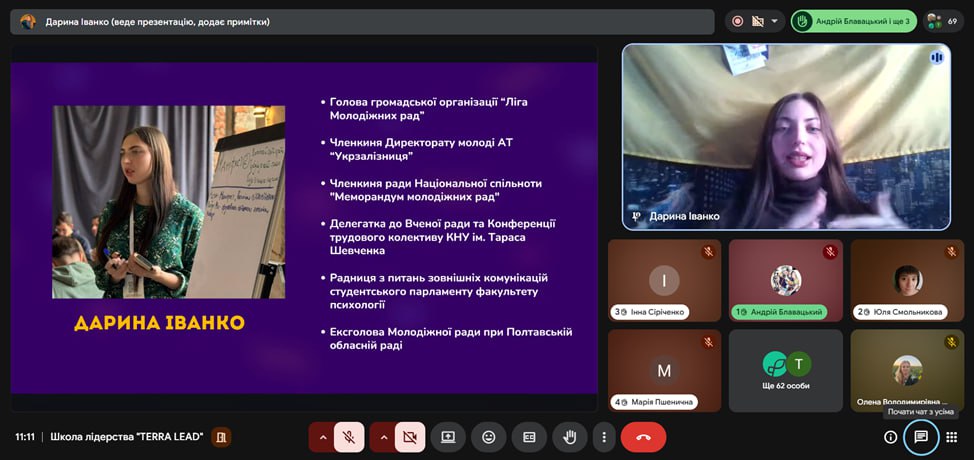The image size is (974, 460).
Task: Show participants list with 69 count
Action: [x=944, y=21]
